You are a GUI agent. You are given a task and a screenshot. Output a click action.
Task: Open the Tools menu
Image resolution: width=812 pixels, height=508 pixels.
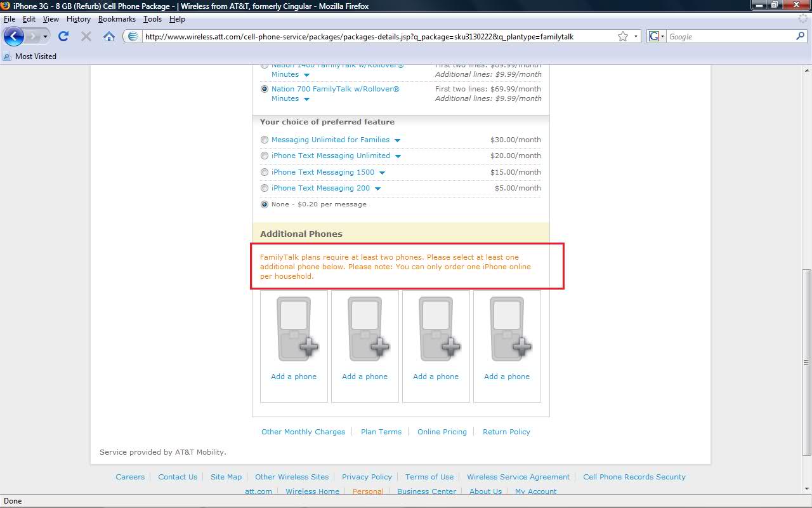(x=152, y=19)
